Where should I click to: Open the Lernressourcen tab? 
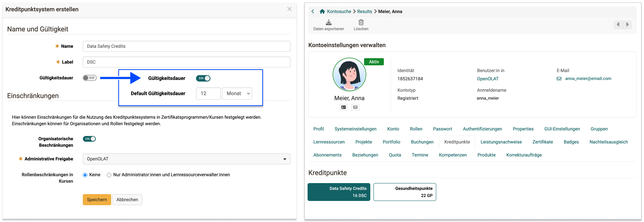click(329, 142)
